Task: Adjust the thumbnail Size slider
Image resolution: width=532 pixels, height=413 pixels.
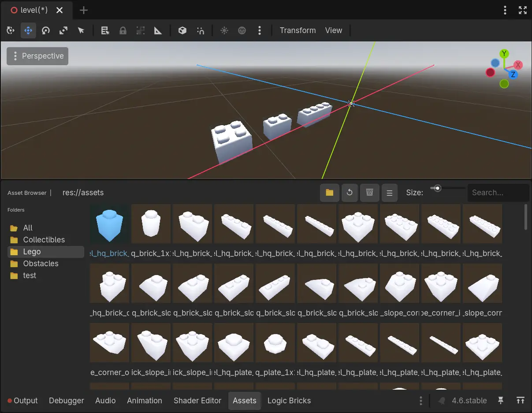Action: pos(437,188)
